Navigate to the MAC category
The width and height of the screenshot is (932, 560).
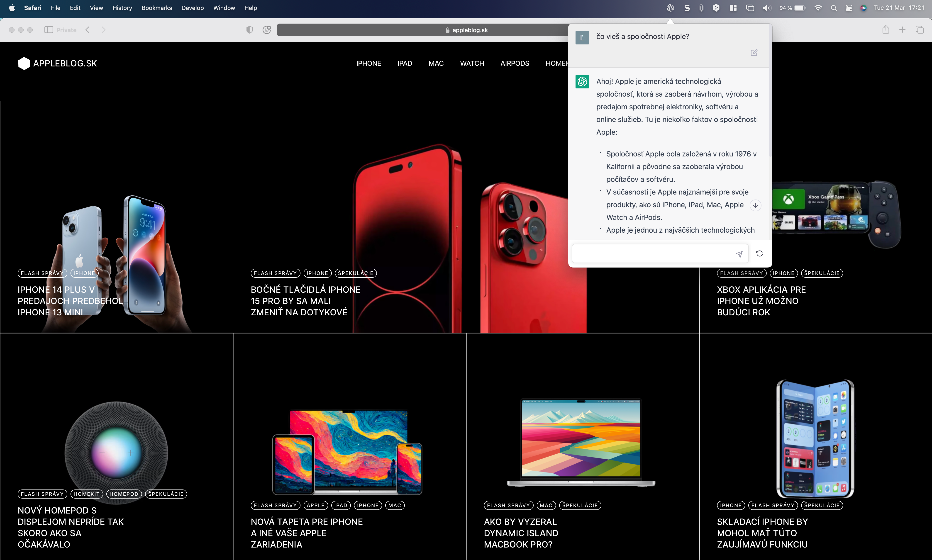(436, 63)
